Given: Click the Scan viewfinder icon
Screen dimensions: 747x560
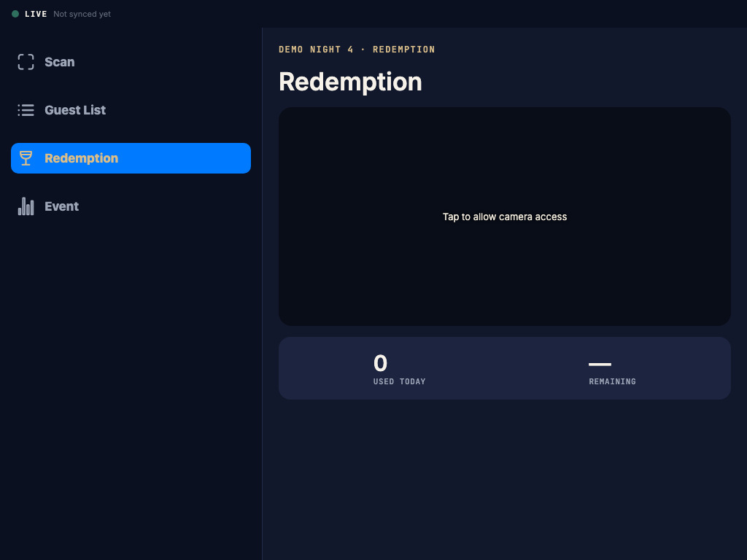Looking at the screenshot, I should tap(26, 62).
